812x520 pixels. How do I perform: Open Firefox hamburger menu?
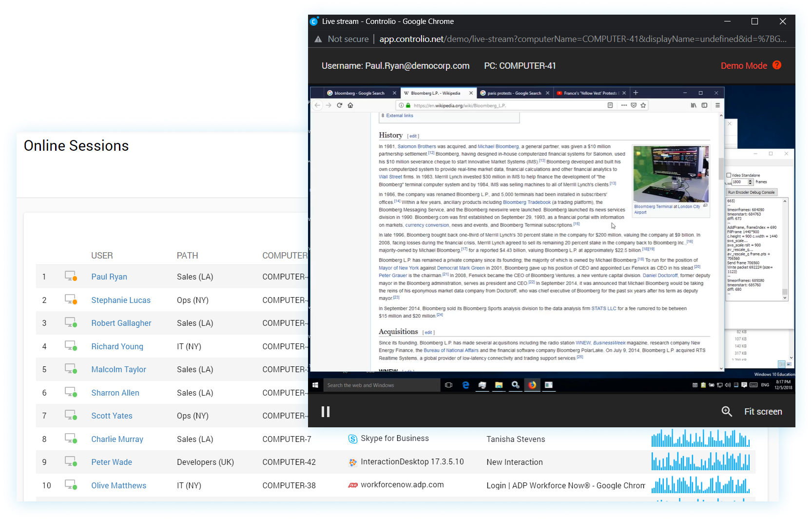click(717, 105)
